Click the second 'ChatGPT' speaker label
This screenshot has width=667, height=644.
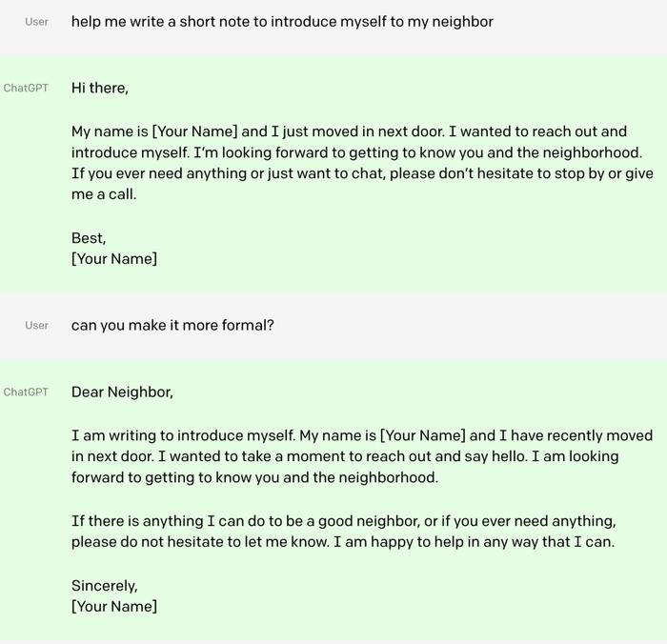(26, 392)
